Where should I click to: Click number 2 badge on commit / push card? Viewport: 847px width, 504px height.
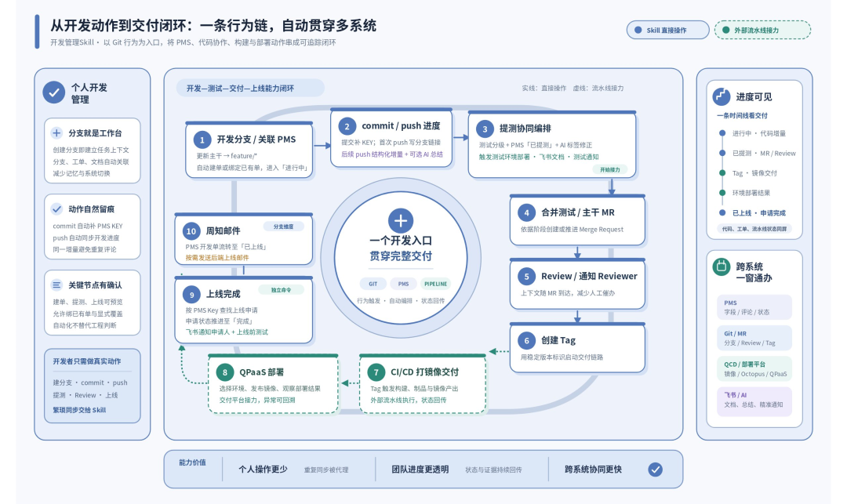click(x=347, y=126)
